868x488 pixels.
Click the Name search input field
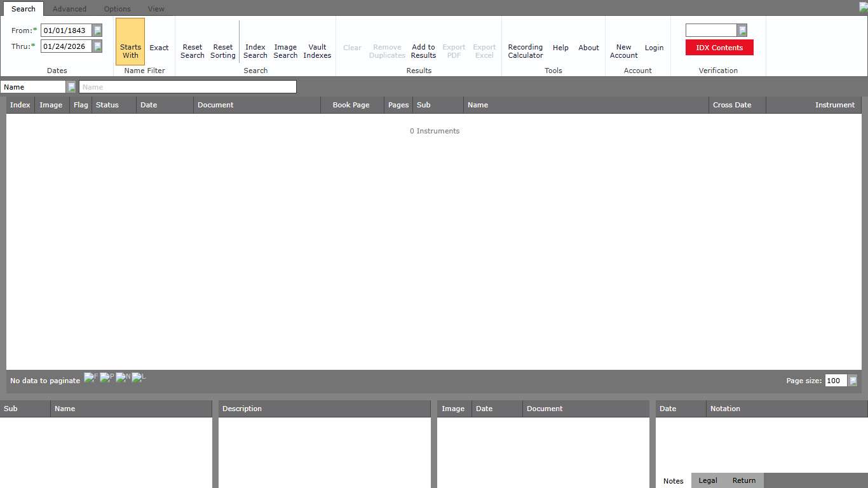(x=187, y=87)
